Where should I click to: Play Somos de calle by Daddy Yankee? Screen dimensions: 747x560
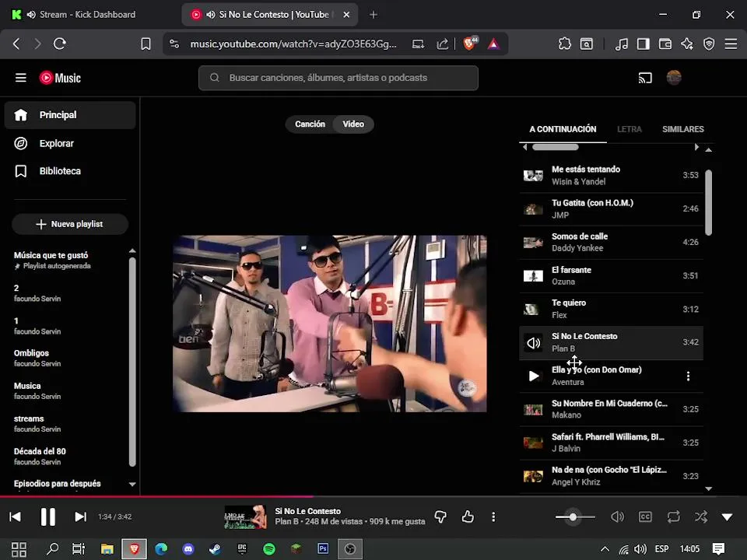click(x=612, y=242)
